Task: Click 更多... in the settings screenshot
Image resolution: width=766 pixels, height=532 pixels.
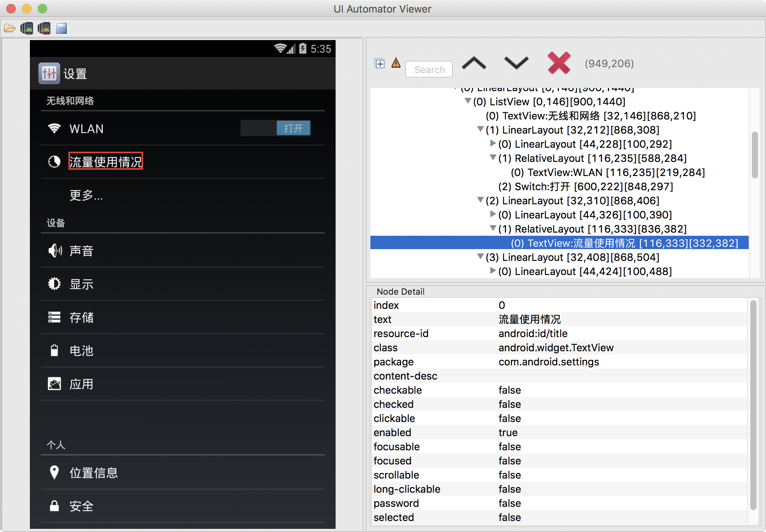Action: tap(86, 195)
